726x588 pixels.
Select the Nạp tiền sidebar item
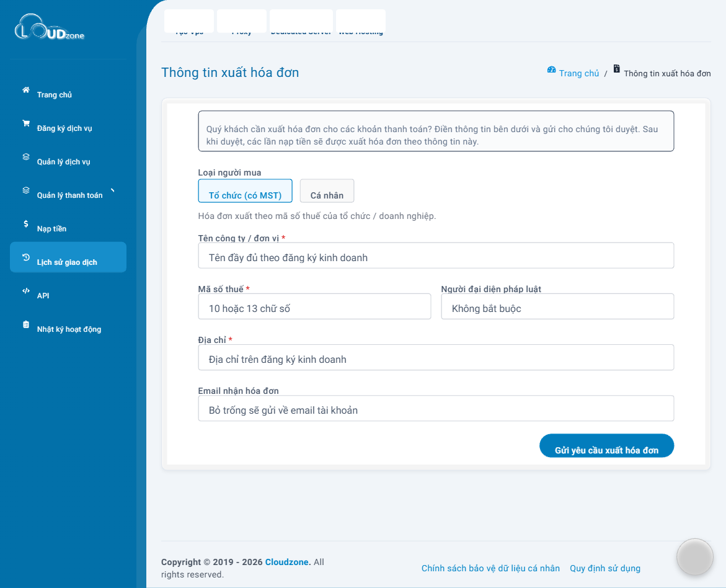coord(68,228)
